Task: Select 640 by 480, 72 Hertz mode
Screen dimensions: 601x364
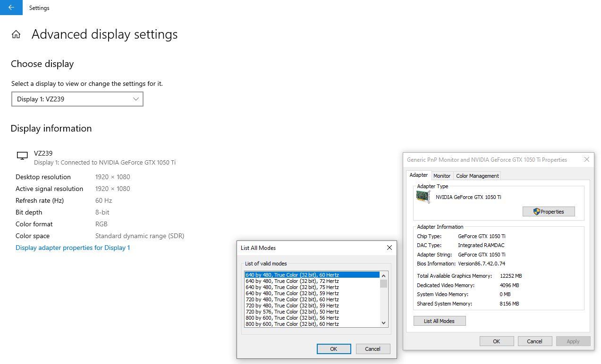Action: [312, 281]
